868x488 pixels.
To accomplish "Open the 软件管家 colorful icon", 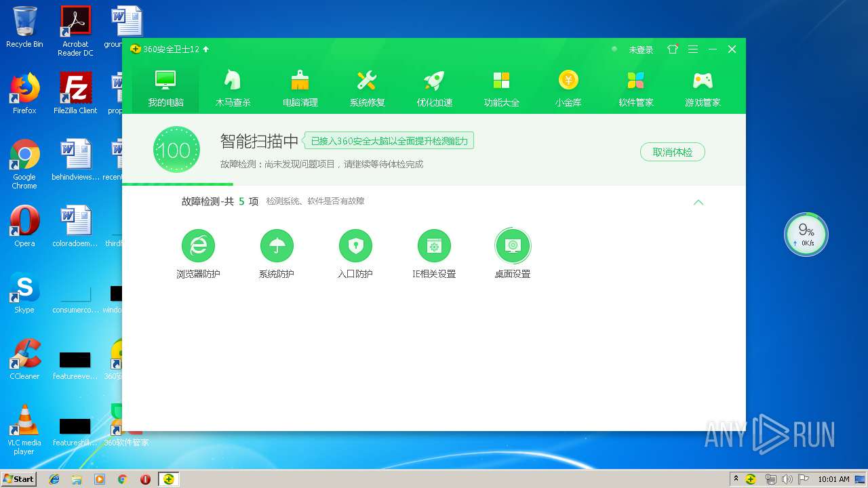I will [635, 81].
